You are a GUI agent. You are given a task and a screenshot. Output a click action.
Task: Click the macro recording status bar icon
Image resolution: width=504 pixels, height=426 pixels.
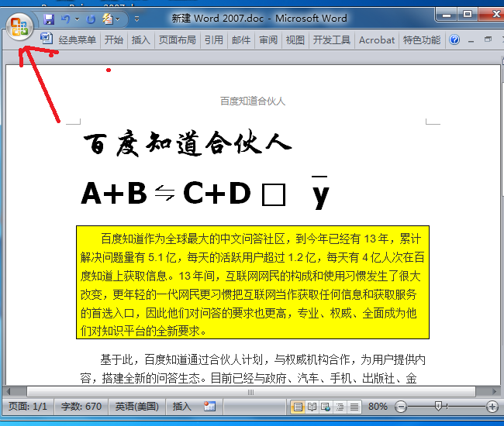click(x=209, y=407)
